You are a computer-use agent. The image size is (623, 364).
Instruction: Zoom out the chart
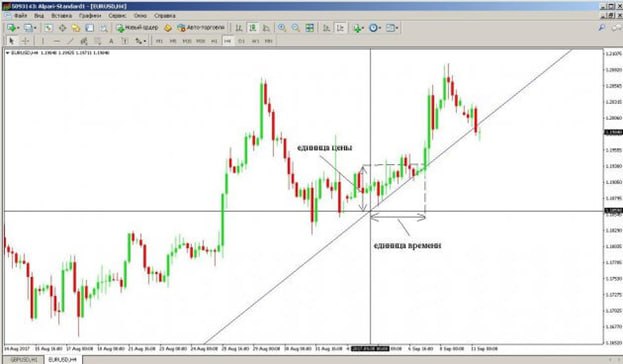click(296, 28)
